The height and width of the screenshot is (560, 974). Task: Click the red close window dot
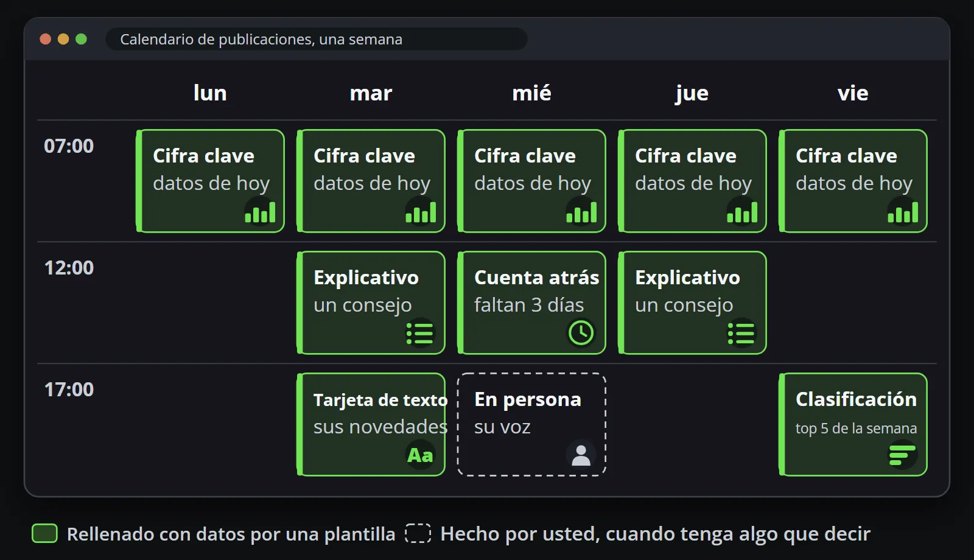tap(45, 39)
